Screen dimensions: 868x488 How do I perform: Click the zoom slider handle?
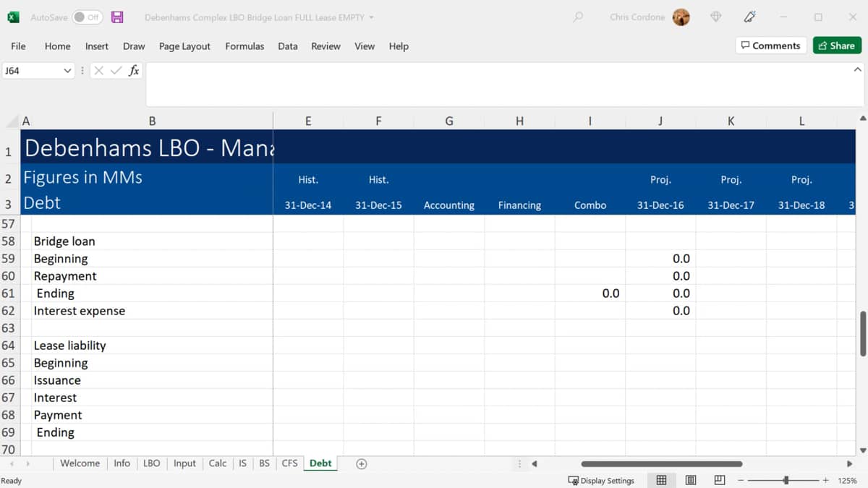786,481
